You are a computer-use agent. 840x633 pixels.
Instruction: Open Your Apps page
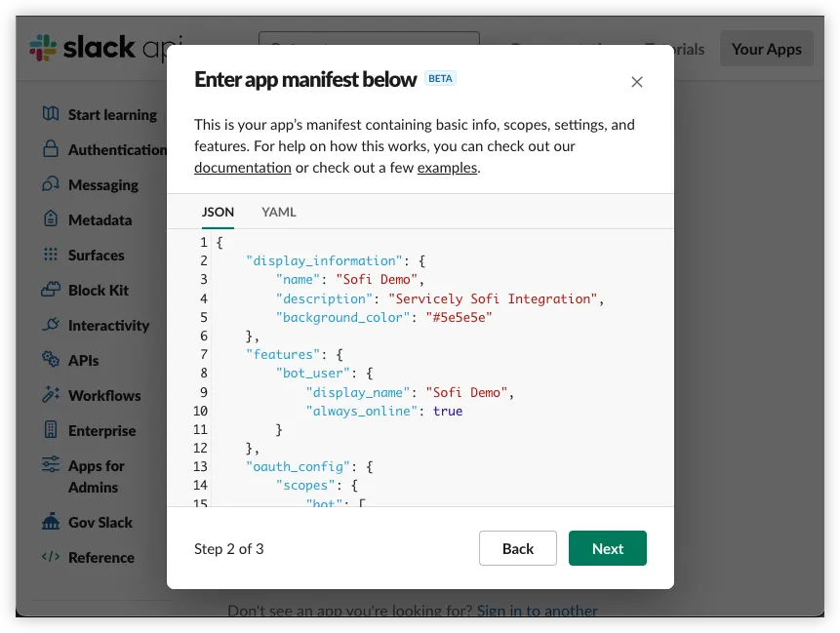click(767, 49)
